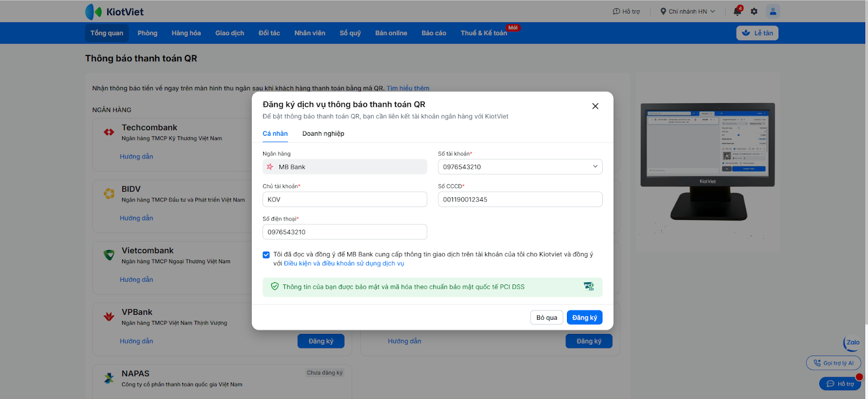Open the Nhân viên menu
Image resolution: width=868 pixels, height=399 pixels.
point(310,33)
